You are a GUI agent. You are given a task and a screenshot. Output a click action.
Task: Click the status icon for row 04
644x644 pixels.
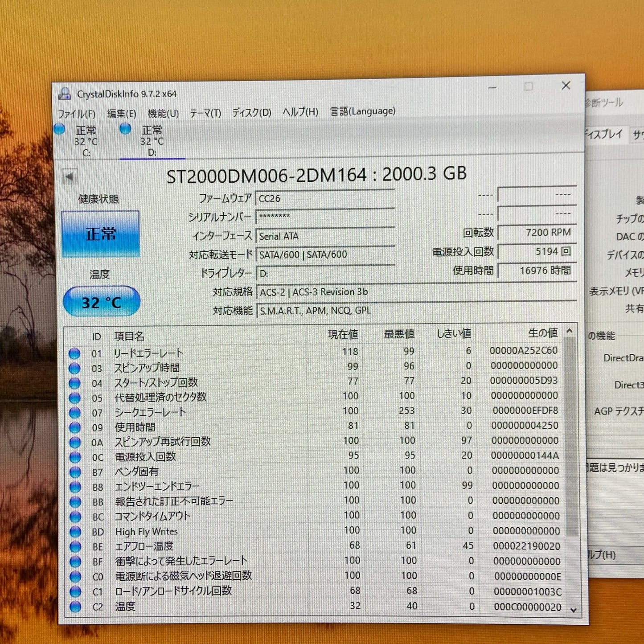tap(74, 383)
